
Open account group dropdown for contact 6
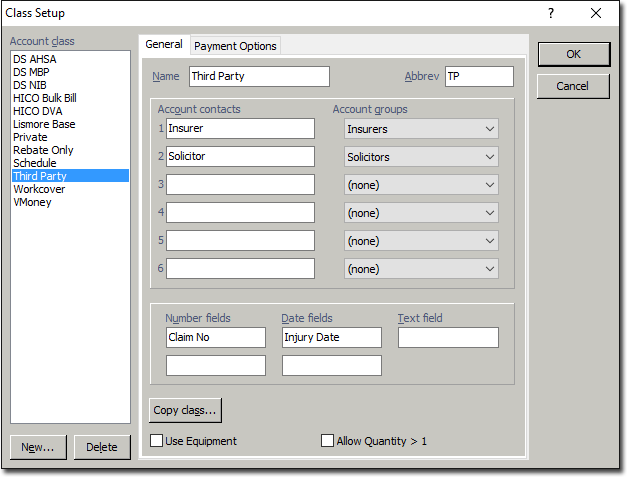point(421,269)
